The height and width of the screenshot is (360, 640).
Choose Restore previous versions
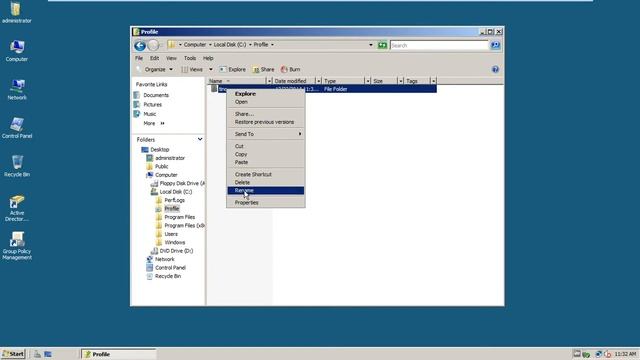(x=266, y=122)
